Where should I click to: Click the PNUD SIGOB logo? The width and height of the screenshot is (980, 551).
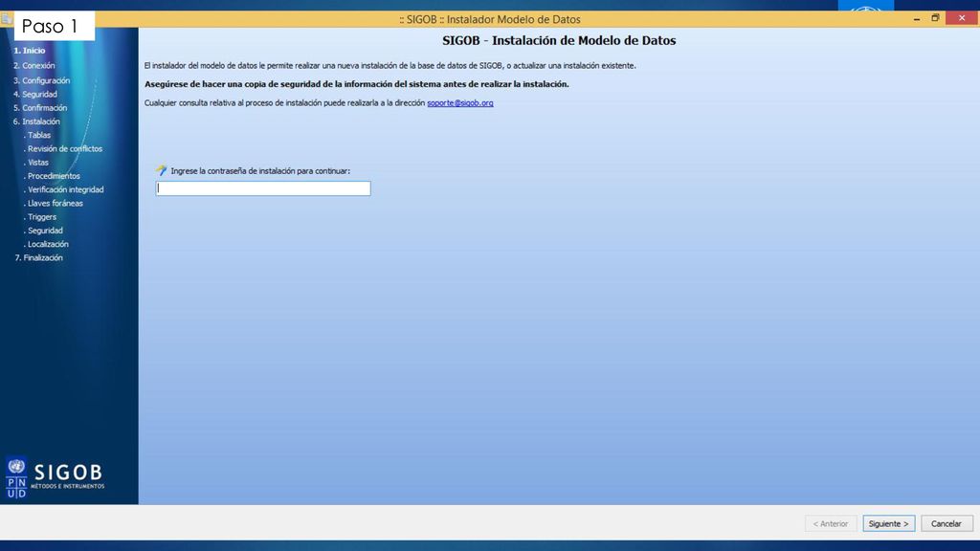pos(55,478)
